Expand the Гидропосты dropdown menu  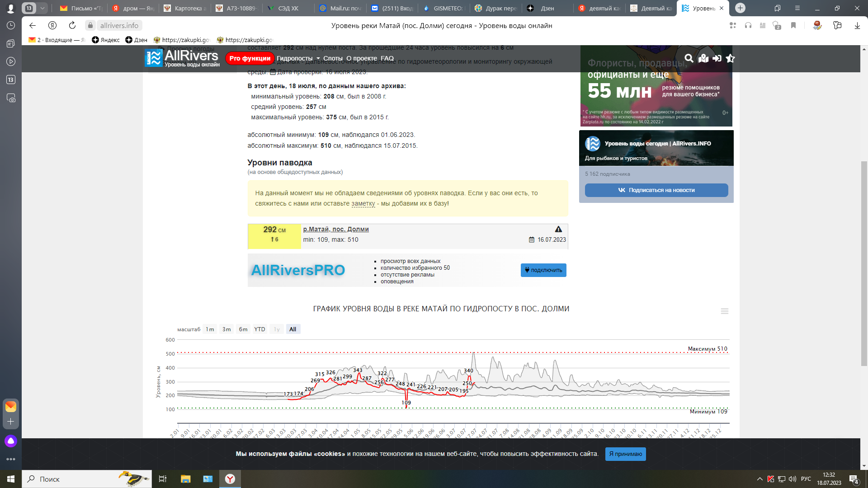tap(298, 58)
